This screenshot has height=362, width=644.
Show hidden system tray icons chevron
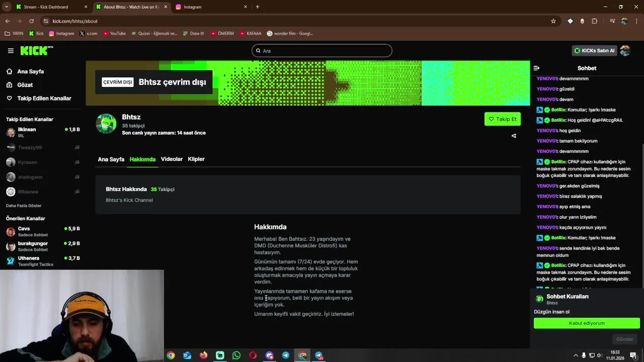576,355
